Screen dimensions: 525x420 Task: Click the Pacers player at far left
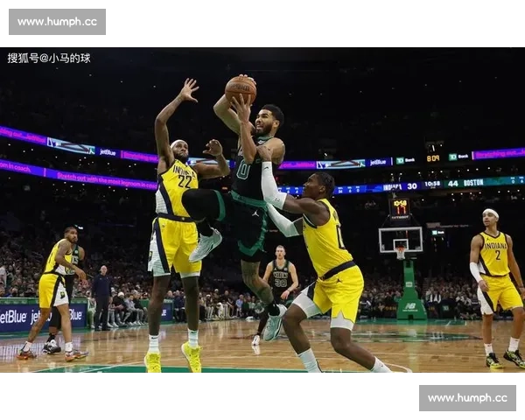[56, 289]
